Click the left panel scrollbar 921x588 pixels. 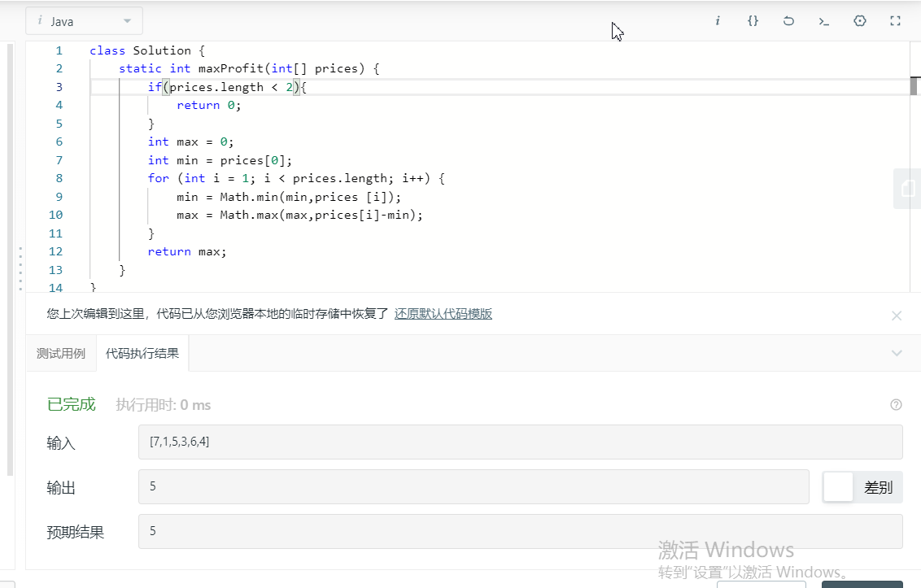pos(10,259)
